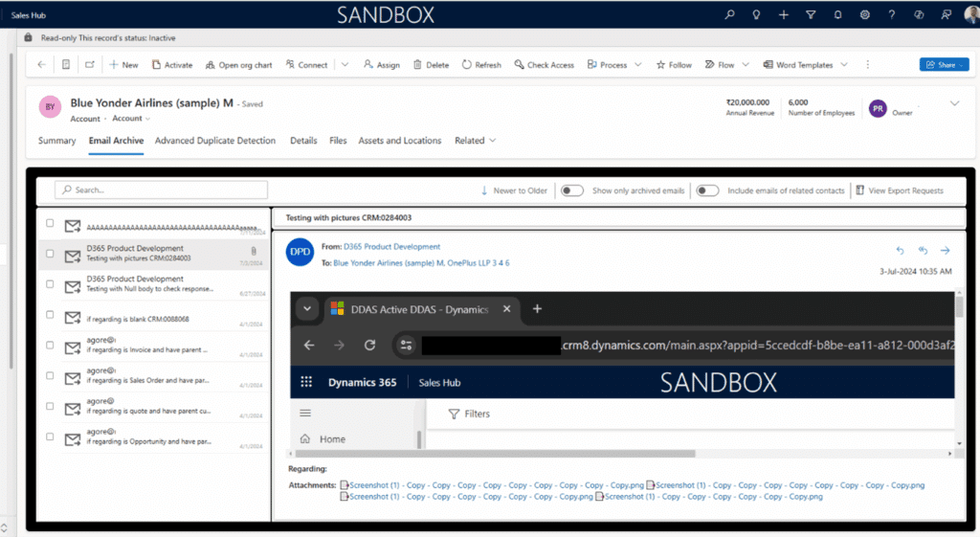Open Blue Yonder Airlines recipient link
Image resolution: width=980 pixels, height=537 pixels.
[389, 263]
